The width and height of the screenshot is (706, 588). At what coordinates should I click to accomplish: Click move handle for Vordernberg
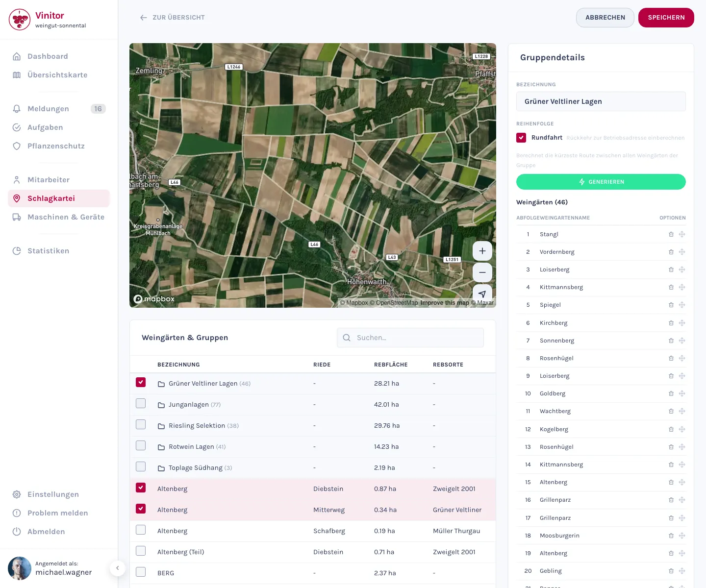(682, 252)
